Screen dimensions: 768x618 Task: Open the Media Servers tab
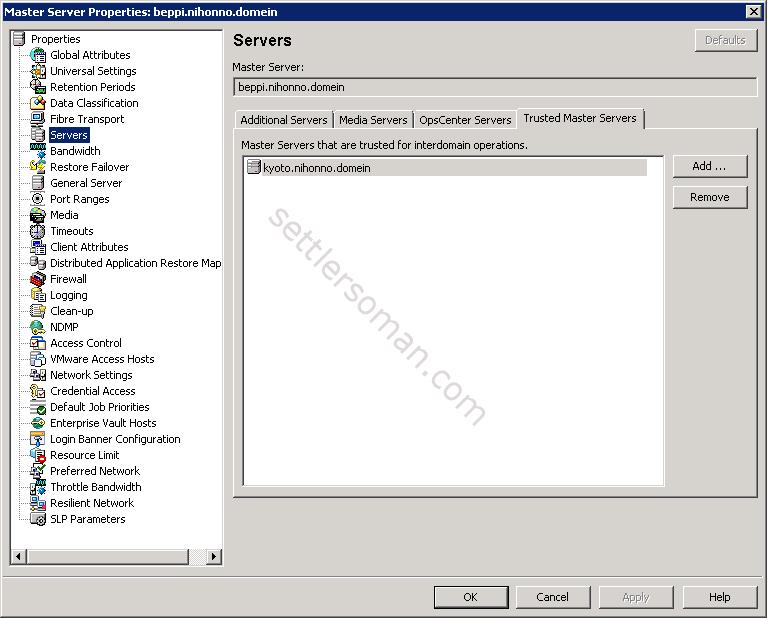(373, 120)
